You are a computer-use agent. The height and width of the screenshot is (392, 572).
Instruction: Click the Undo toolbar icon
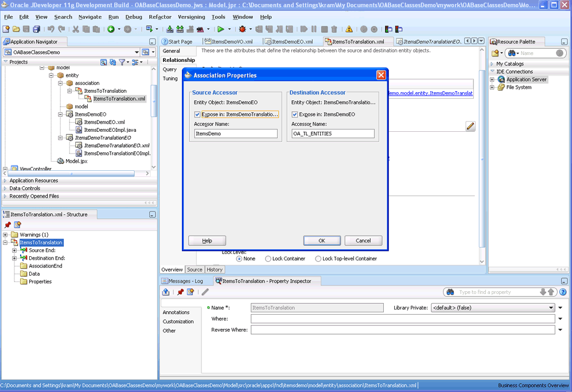click(50, 29)
